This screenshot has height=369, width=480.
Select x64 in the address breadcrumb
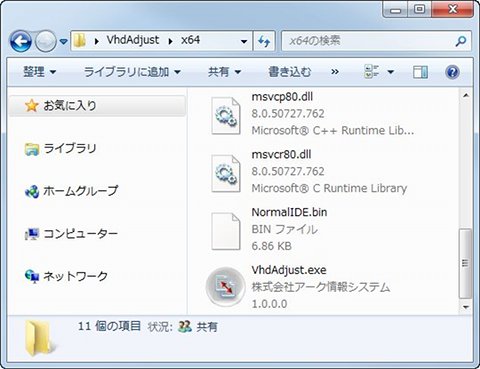[x=190, y=40]
